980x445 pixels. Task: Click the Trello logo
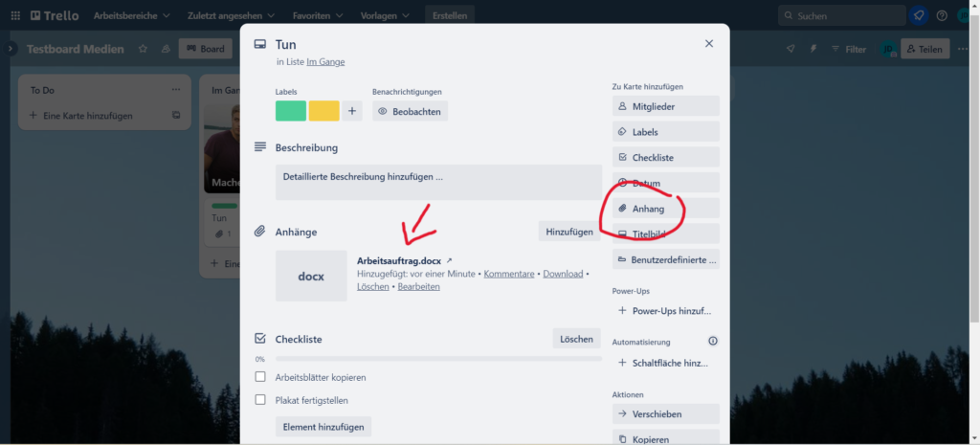point(55,15)
